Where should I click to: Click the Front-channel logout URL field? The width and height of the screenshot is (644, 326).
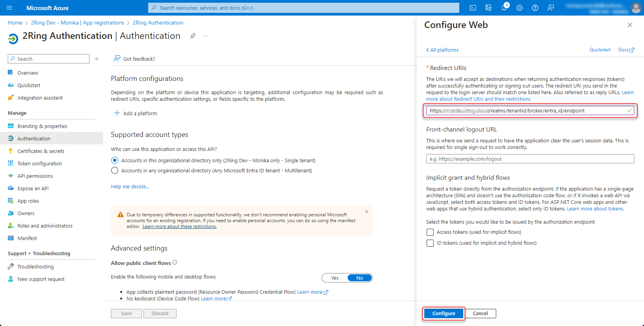[x=530, y=159]
